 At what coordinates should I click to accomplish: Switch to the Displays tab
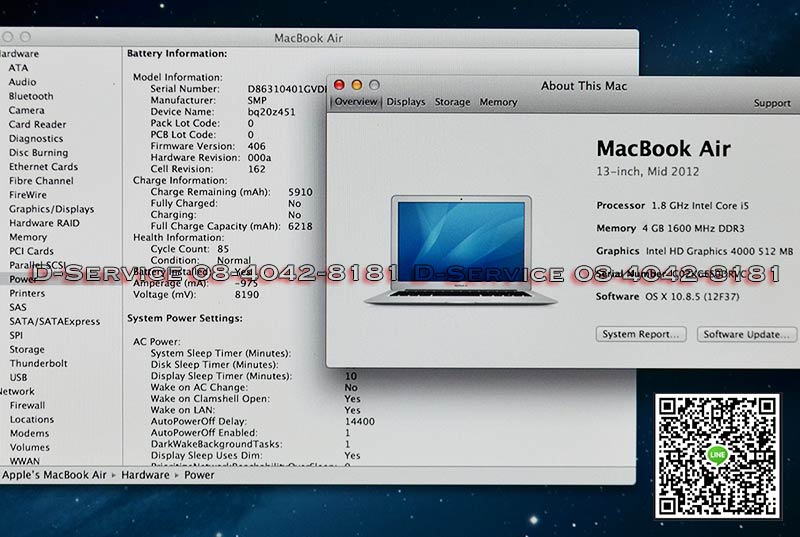point(406,102)
